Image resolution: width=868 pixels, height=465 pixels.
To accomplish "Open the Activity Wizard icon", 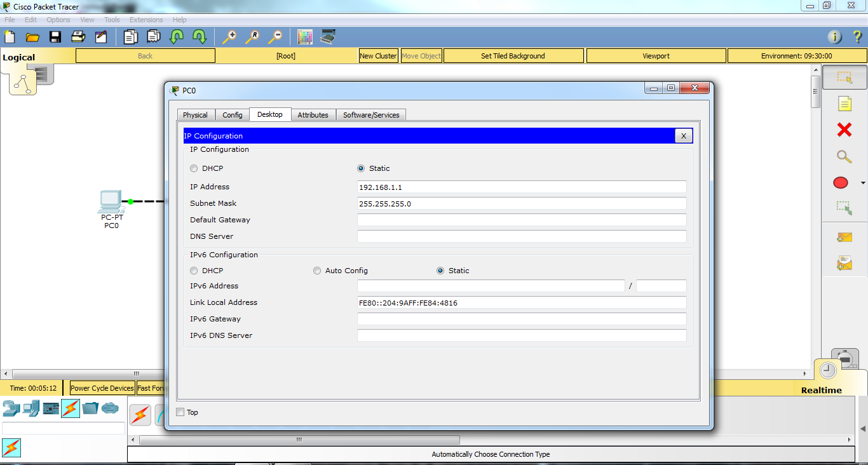I will tap(101, 37).
